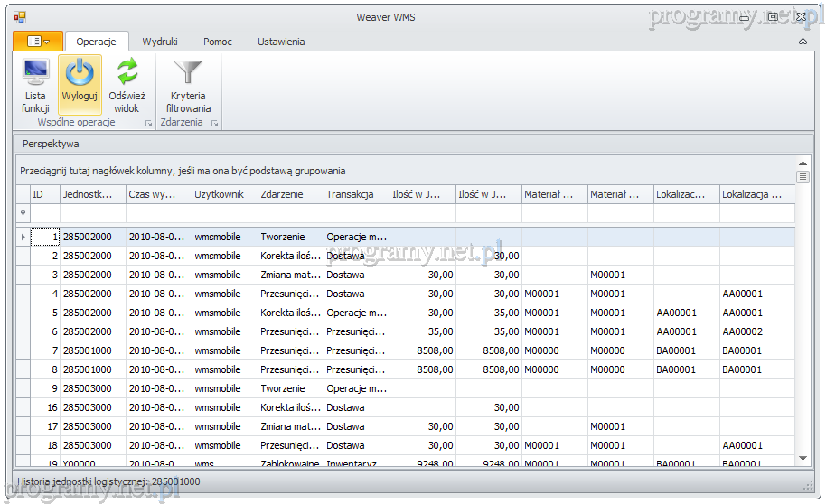The image size is (826, 504).
Task: Click the filter row icon in the grid
Action: click(x=23, y=213)
